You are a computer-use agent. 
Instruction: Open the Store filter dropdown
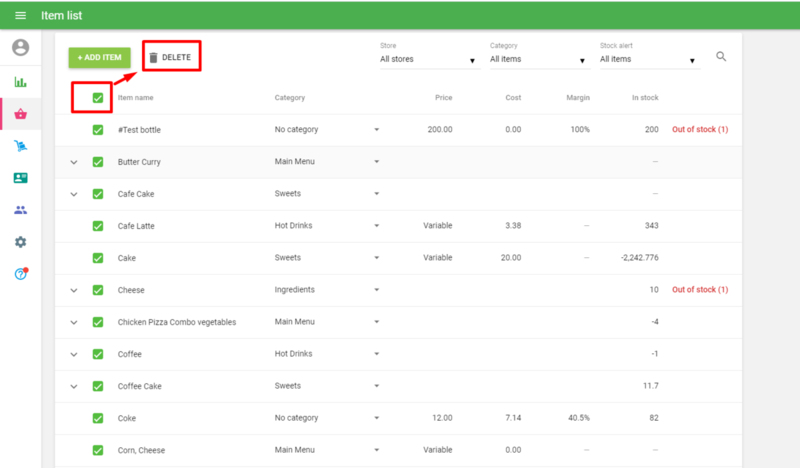click(x=429, y=60)
